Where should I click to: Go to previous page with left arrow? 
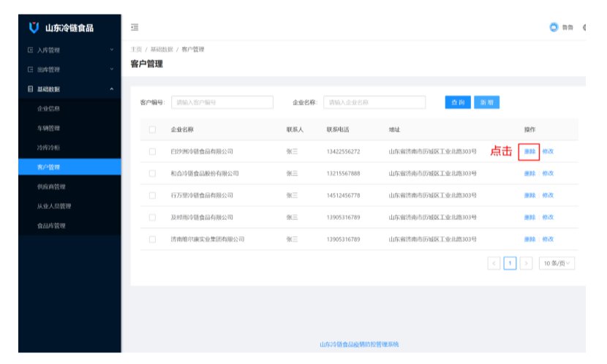(x=494, y=262)
